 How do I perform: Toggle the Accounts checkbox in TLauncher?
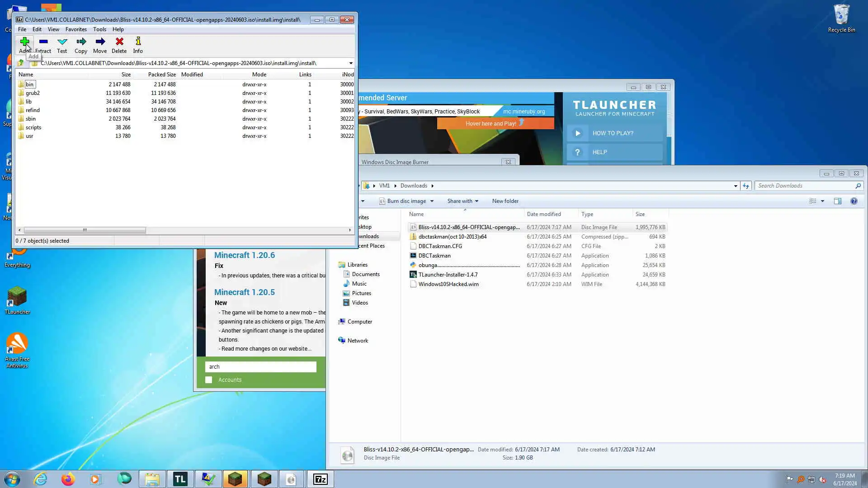click(x=209, y=380)
